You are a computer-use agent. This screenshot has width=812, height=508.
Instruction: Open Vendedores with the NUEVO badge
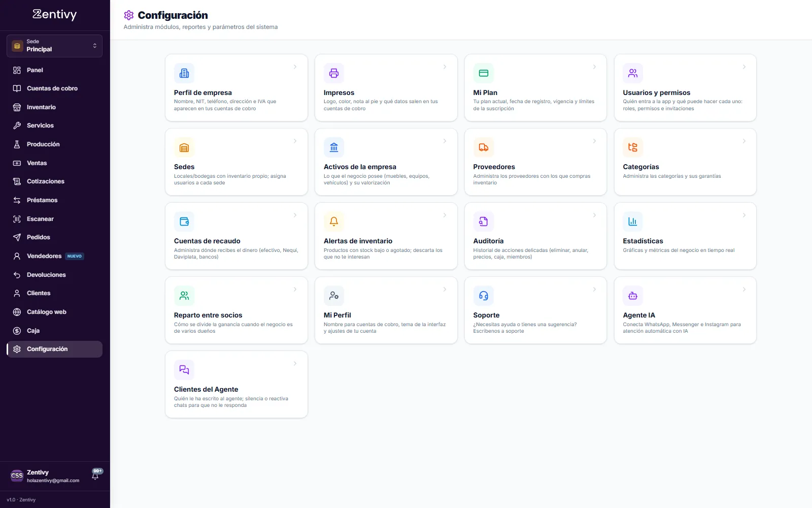[54, 256]
